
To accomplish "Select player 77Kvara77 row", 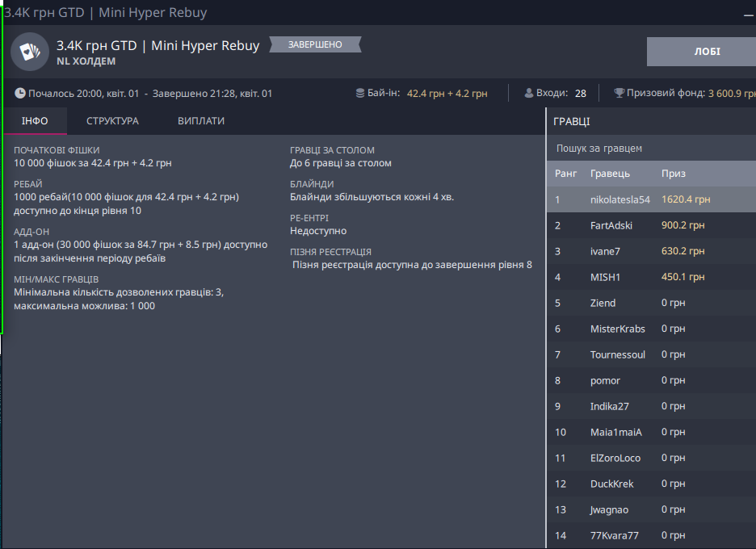I will (x=651, y=535).
